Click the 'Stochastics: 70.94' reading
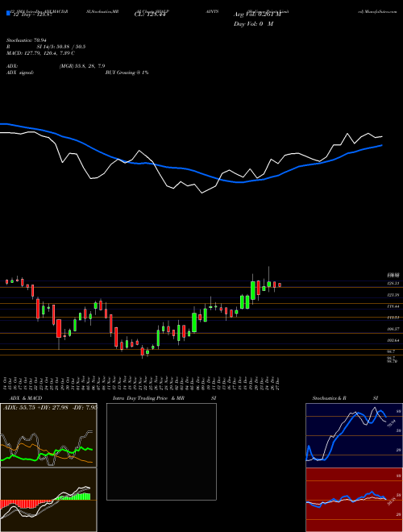403x532 pixels. coord(25,40)
